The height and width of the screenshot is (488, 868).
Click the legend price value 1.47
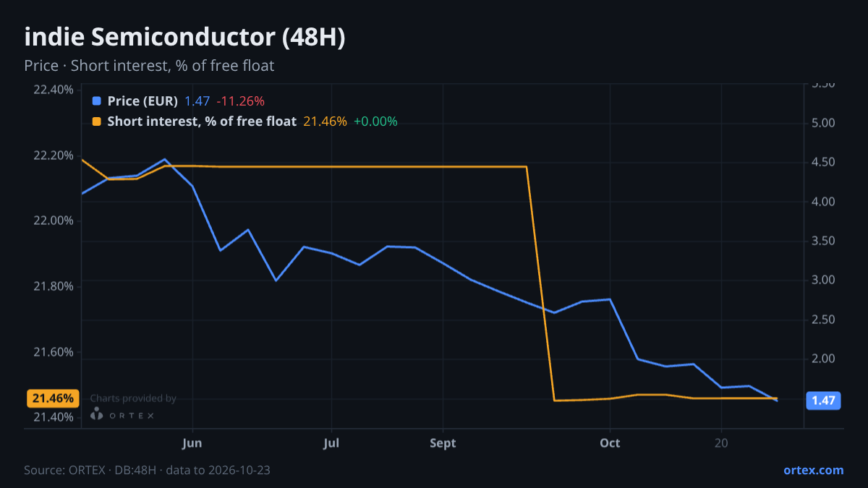197,101
